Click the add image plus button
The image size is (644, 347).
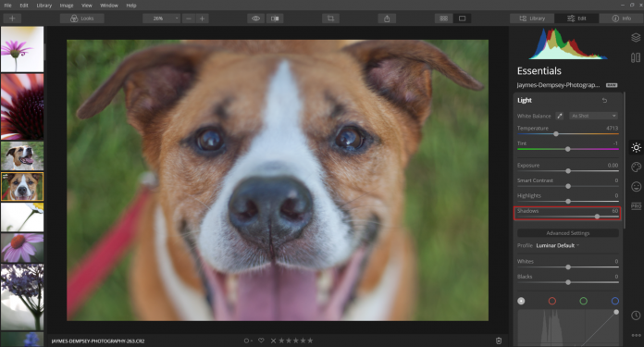tap(12, 19)
